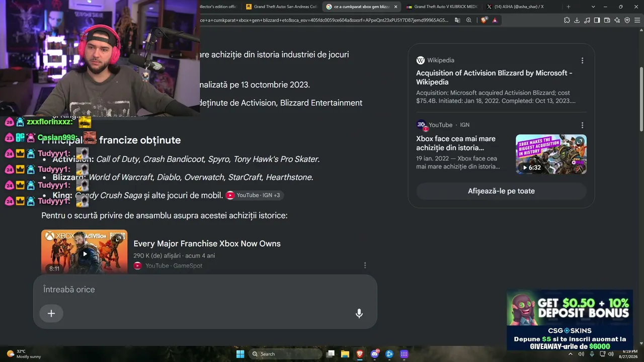This screenshot has width=644, height=362.
Task: Open a new browser tab
Action: pyautogui.click(x=569, y=7)
